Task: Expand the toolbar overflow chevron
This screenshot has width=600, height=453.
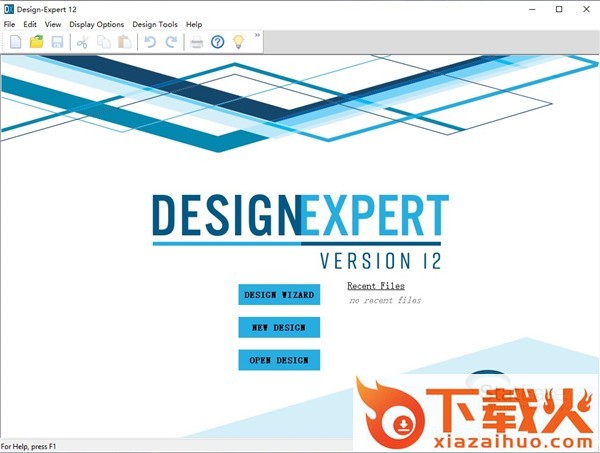Action: pos(257,35)
